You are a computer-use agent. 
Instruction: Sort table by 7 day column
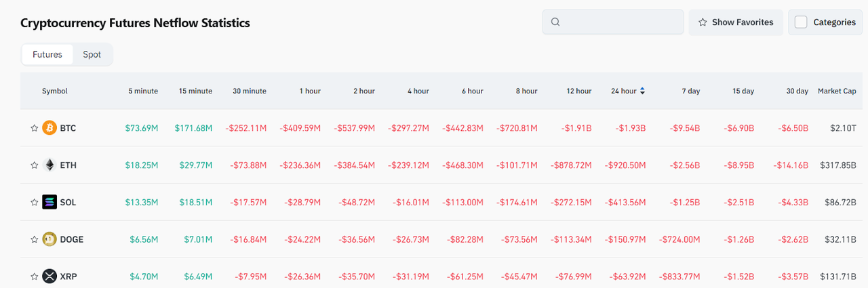tap(691, 91)
